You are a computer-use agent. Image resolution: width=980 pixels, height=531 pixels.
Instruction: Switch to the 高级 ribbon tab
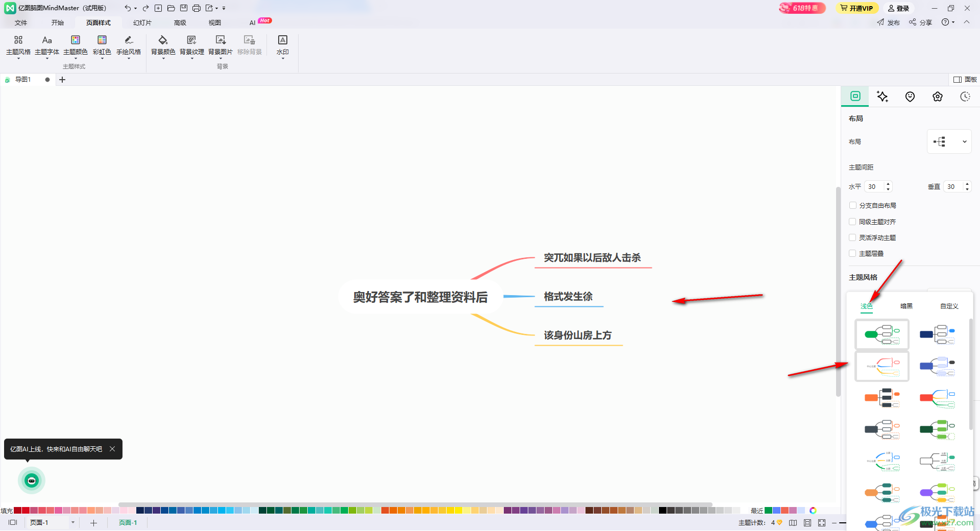click(180, 23)
